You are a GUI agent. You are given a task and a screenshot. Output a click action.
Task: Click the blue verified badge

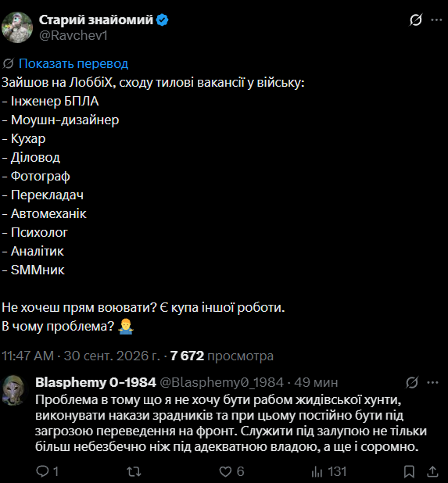pos(162,20)
